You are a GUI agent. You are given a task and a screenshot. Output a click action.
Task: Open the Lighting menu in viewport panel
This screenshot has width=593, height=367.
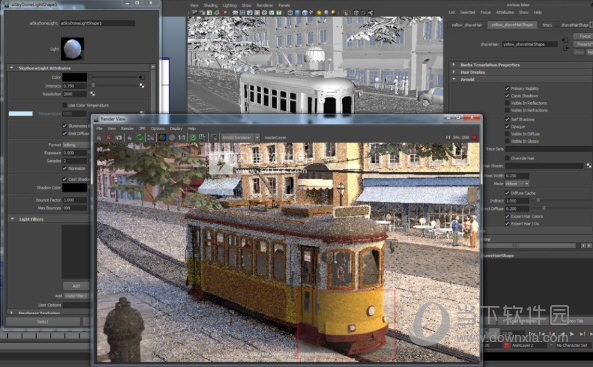(x=230, y=5)
